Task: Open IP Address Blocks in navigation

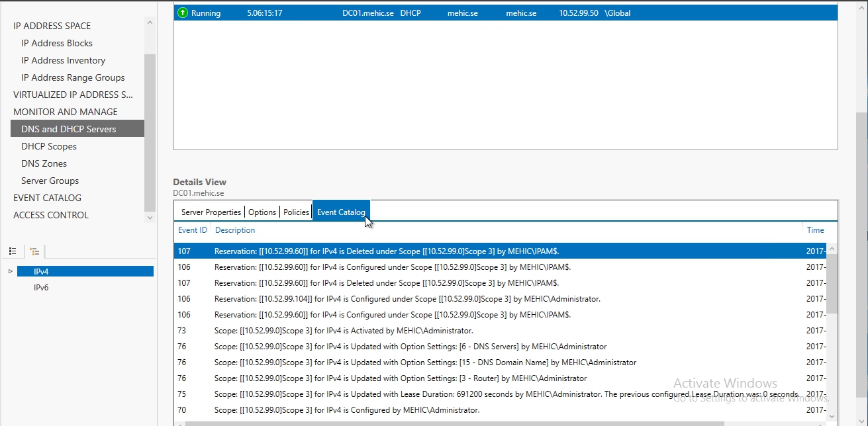Action: point(57,43)
